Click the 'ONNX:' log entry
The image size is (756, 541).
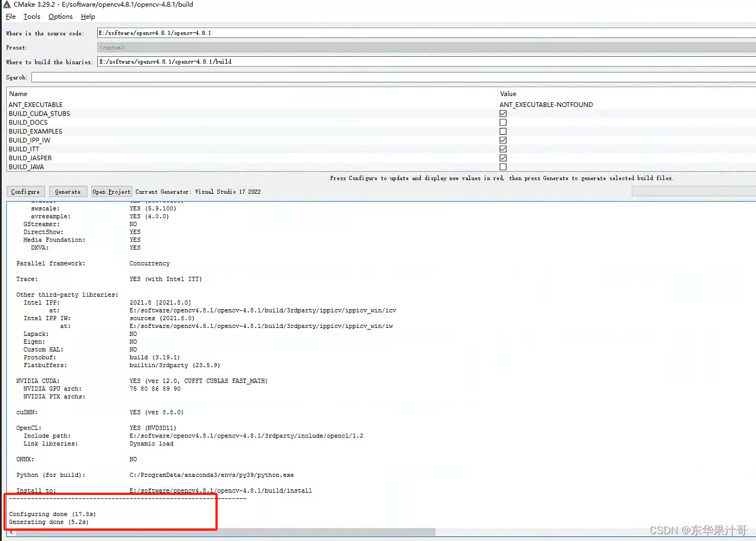pos(25,459)
